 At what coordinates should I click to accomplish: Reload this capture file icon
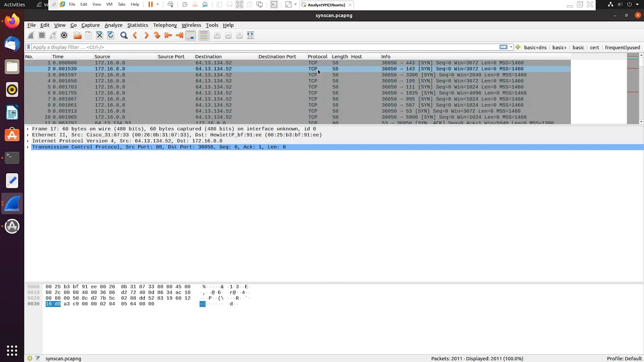pyautogui.click(x=111, y=35)
